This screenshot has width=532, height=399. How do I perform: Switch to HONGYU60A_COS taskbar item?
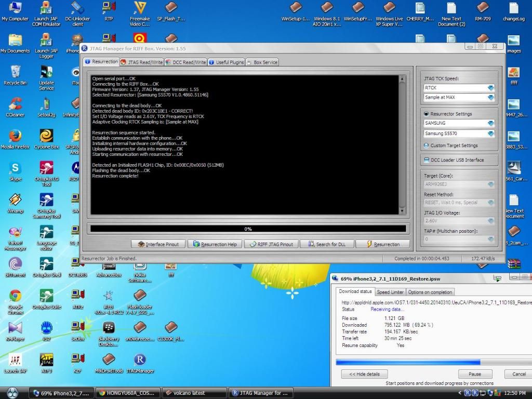(x=128, y=393)
